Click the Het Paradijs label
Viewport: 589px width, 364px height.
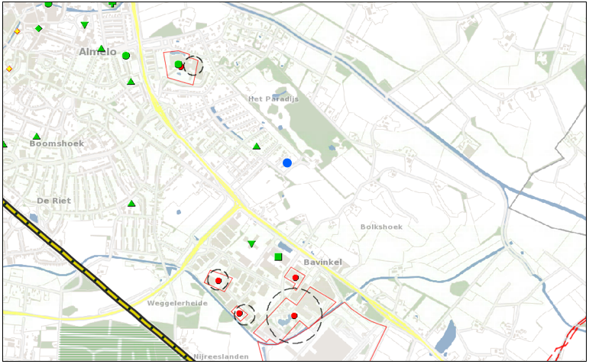[273, 99]
